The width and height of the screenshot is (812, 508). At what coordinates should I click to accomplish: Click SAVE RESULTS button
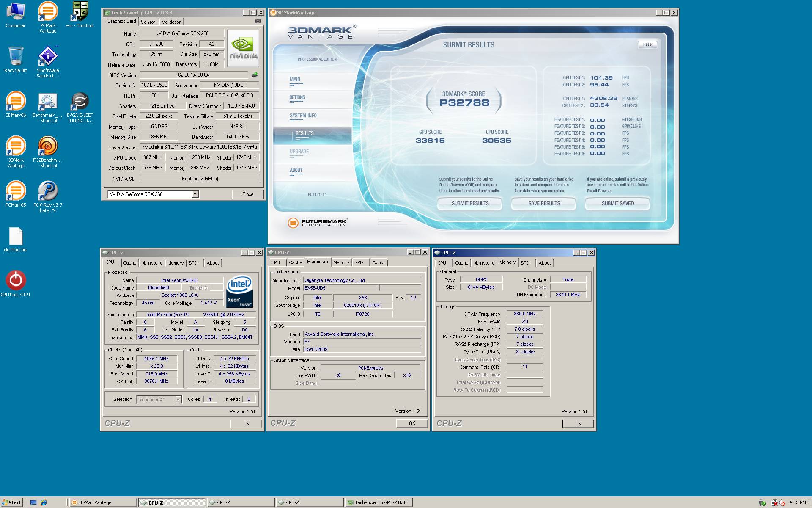(x=544, y=203)
